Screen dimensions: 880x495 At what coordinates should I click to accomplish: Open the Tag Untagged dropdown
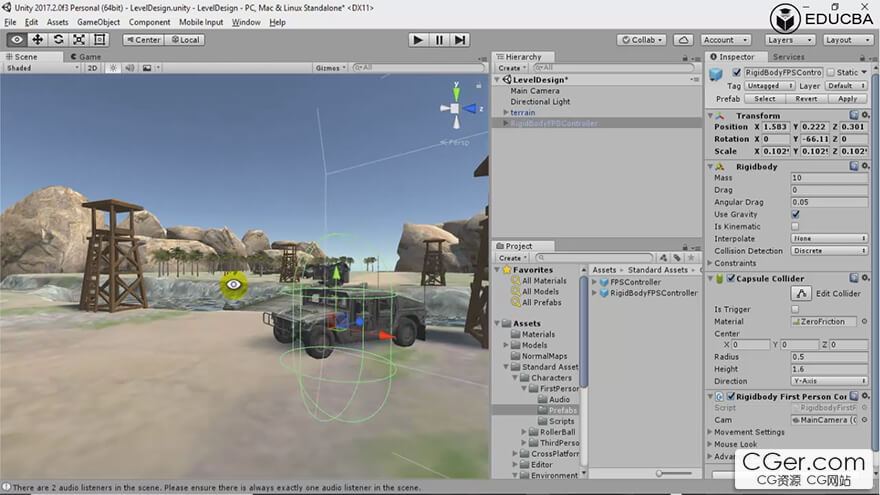(769, 86)
